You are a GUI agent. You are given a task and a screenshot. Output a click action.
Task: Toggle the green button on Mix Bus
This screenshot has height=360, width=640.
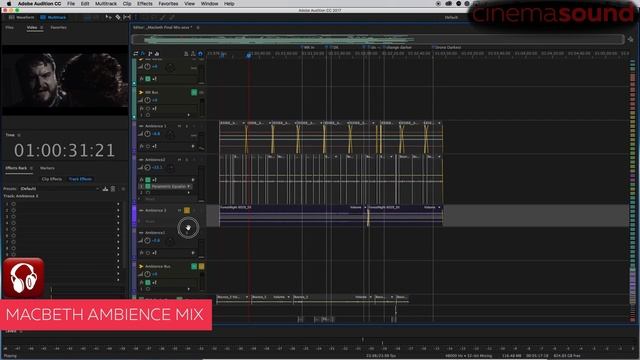click(x=194, y=92)
